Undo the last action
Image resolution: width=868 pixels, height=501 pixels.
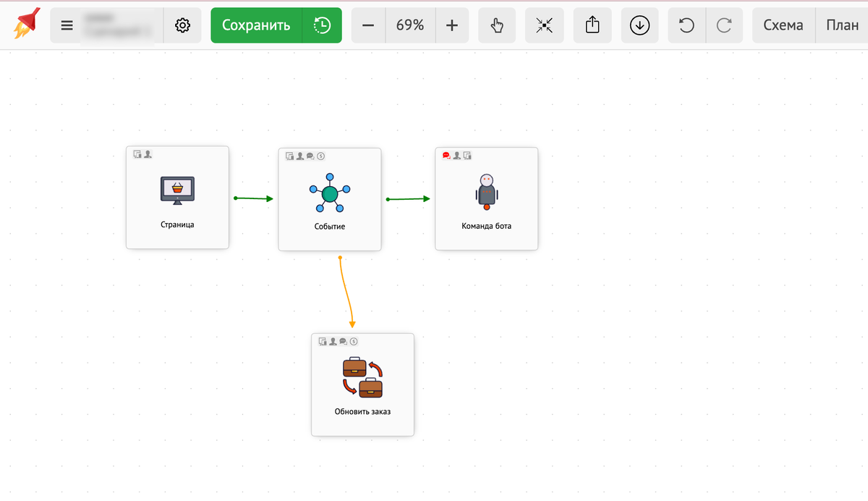(x=686, y=25)
